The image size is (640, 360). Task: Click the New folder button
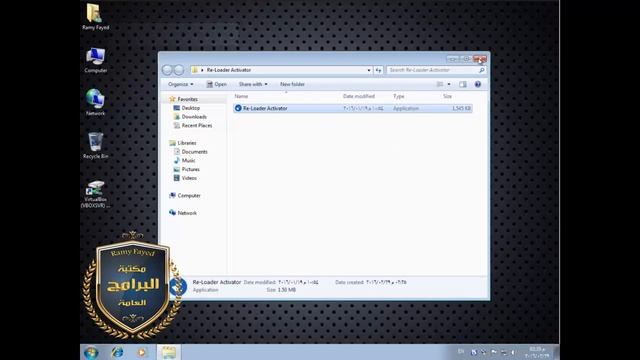(x=292, y=84)
